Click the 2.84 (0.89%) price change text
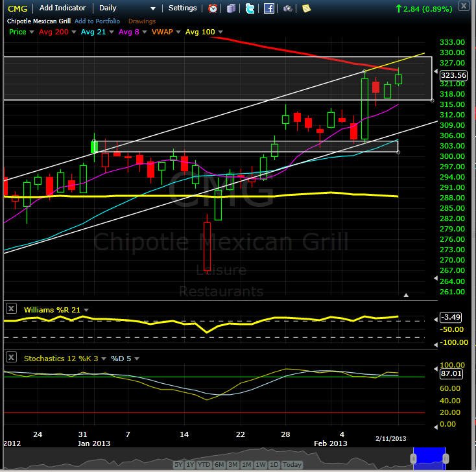Screen dimensions: 476x472 coord(427,9)
